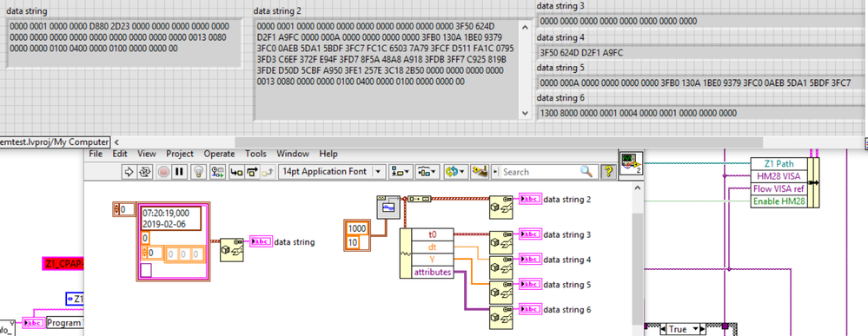Open the Align Objects dropdown
Viewport: 868px width, 336px height.
(400, 172)
